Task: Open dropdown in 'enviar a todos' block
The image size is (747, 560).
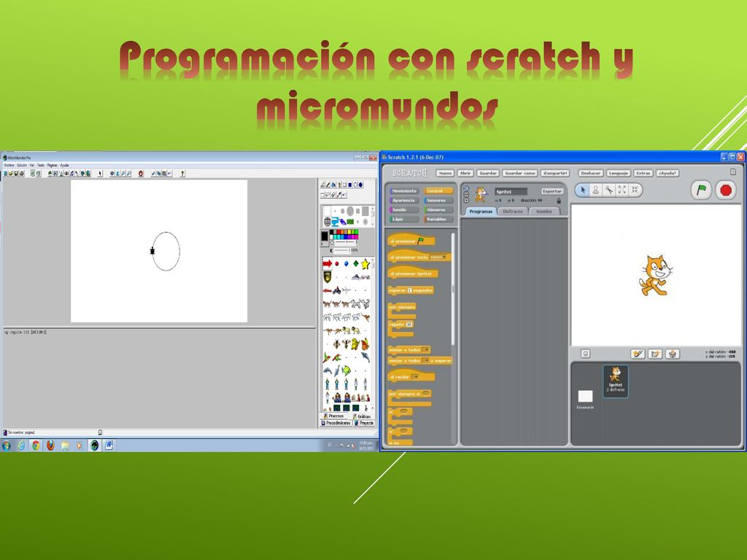Action: [x=425, y=349]
